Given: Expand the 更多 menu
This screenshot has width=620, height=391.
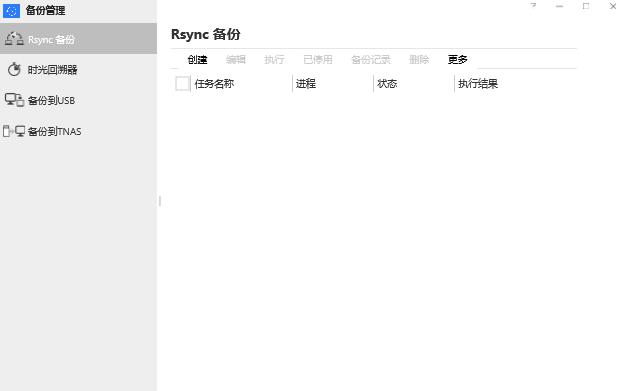Looking at the screenshot, I should click(457, 60).
